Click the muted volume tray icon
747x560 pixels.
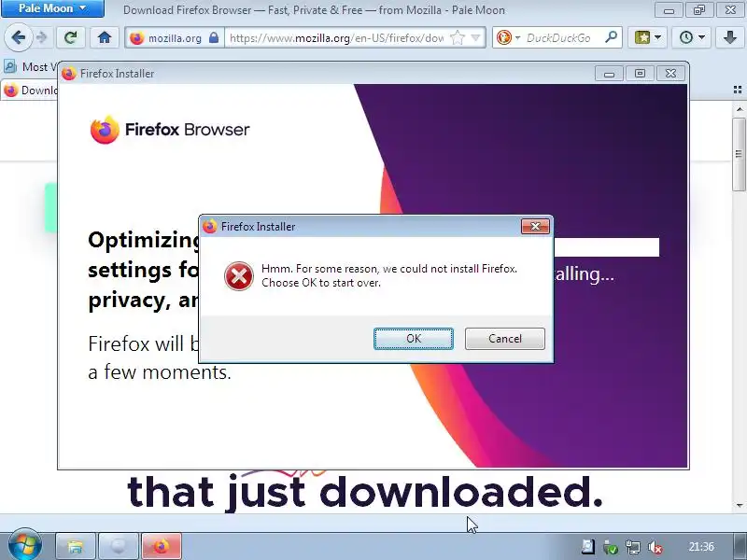656,547
